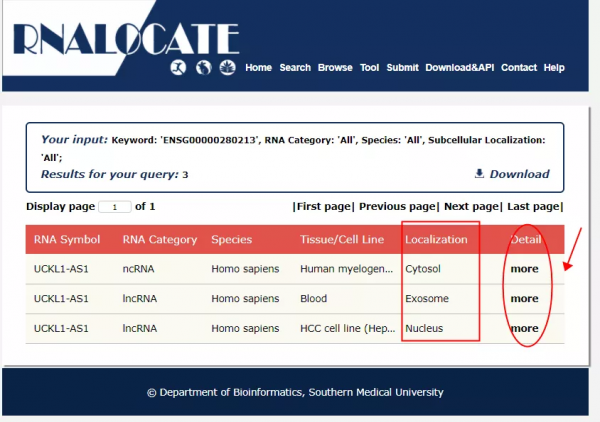Click the Species column header
This screenshot has height=422, width=600.
[232, 240]
